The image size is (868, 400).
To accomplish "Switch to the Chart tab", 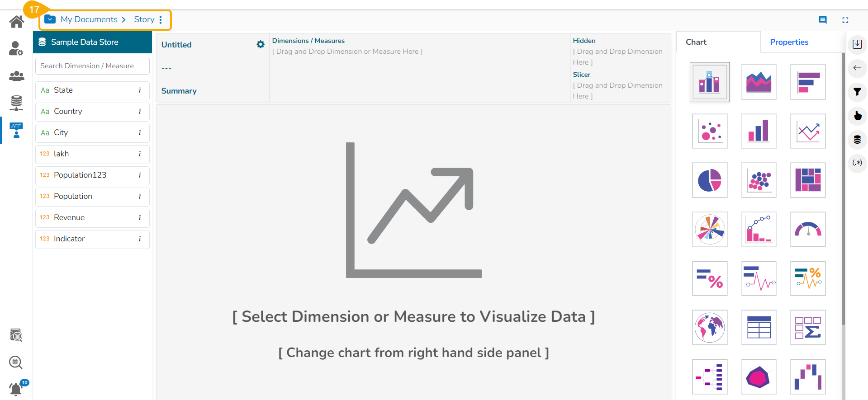I will click(x=696, y=42).
